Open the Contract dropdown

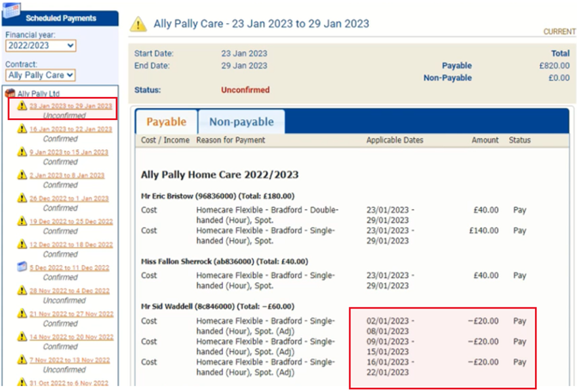pyautogui.click(x=41, y=75)
